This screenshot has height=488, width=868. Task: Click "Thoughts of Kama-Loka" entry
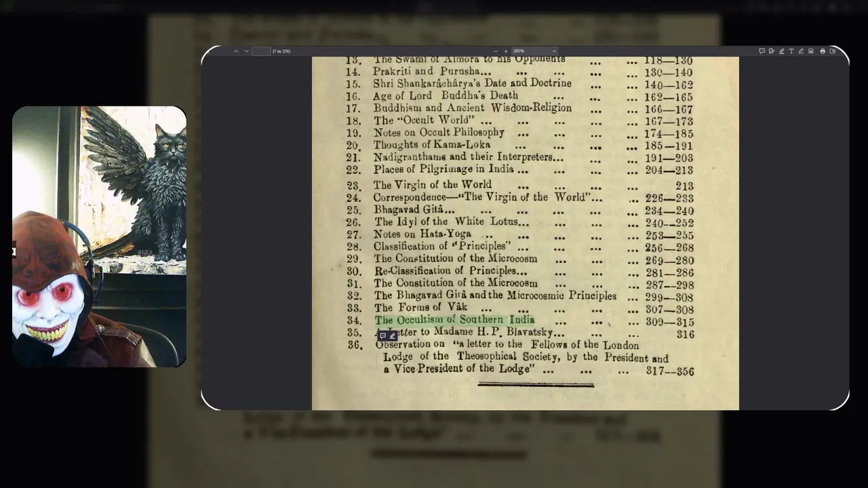pyautogui.click(x=432, y=144)
